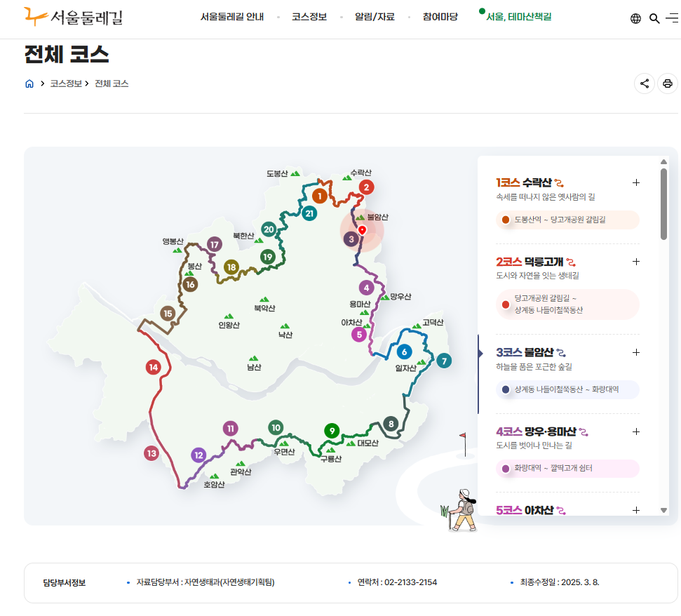Select course marker 20 on map
The image size is (681, 616).
[x=269, y=229]
